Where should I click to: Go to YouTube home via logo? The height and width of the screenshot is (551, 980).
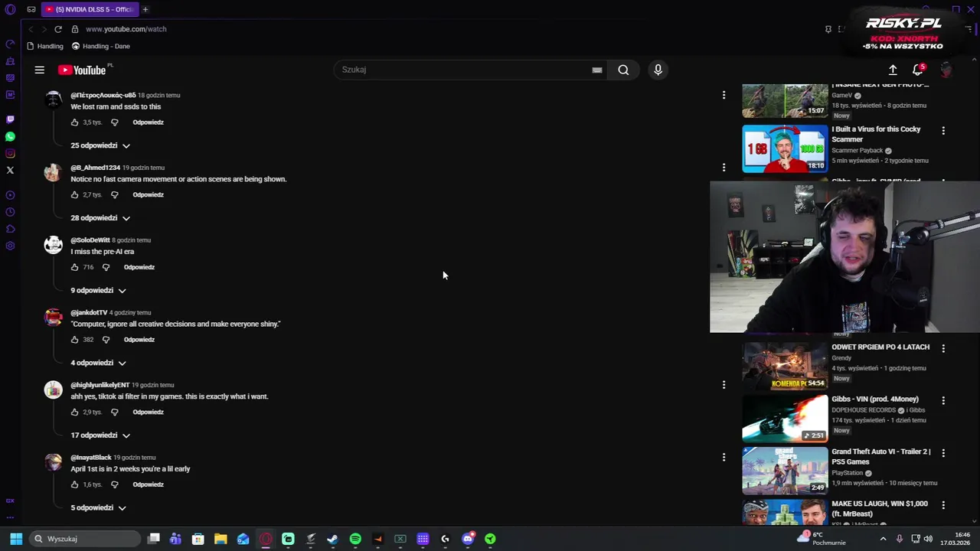(82, 70)
